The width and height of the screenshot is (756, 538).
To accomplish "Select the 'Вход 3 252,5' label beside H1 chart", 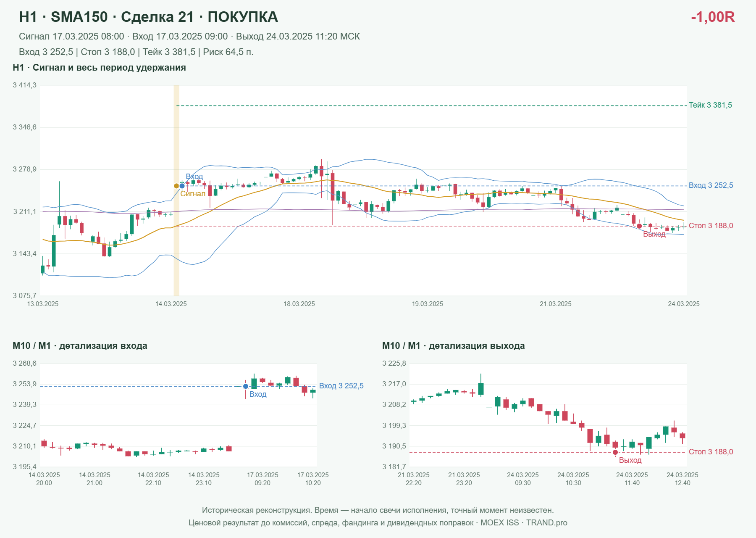I will [711, 185].
